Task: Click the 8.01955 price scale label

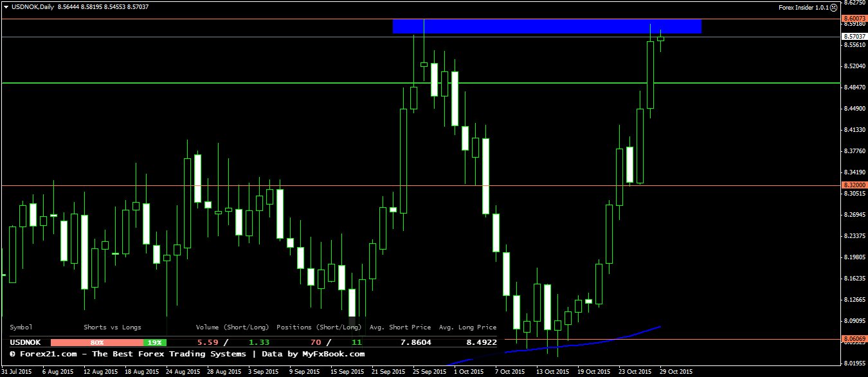Action: [x=854, y=362]
